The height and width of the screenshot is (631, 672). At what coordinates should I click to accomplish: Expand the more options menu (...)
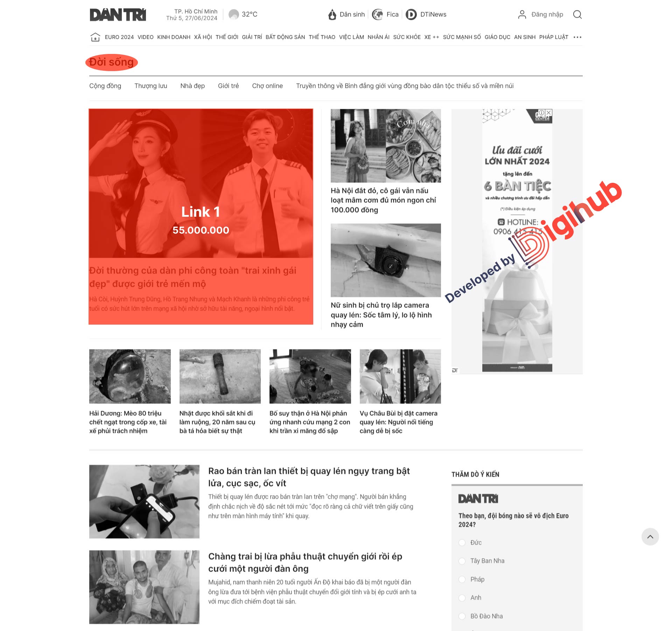(x=578, y=37)
